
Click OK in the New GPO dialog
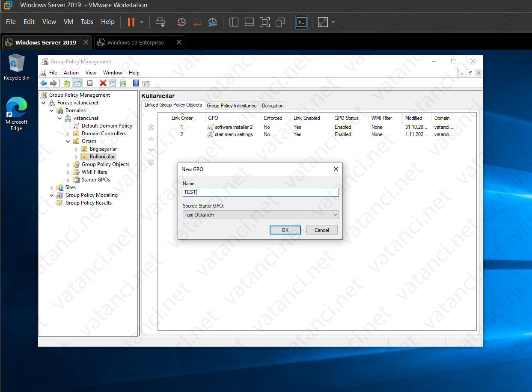pos(285,230)
